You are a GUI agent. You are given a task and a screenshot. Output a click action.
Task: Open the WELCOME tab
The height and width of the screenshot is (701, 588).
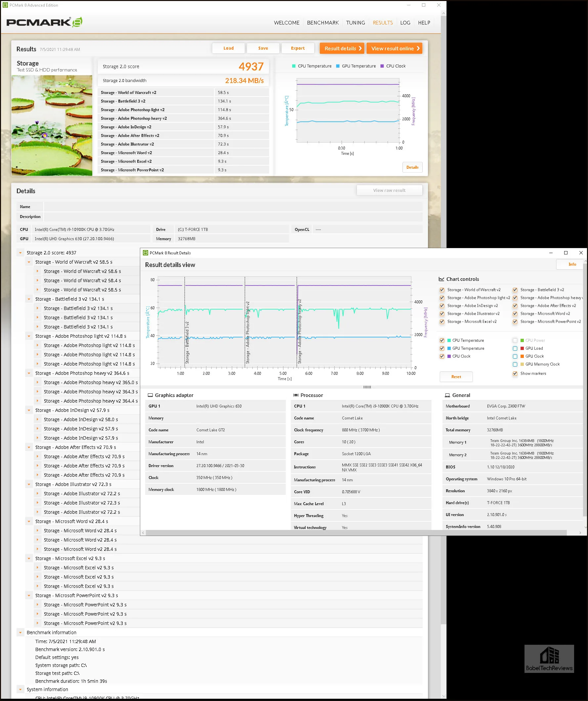coord(287,23)
